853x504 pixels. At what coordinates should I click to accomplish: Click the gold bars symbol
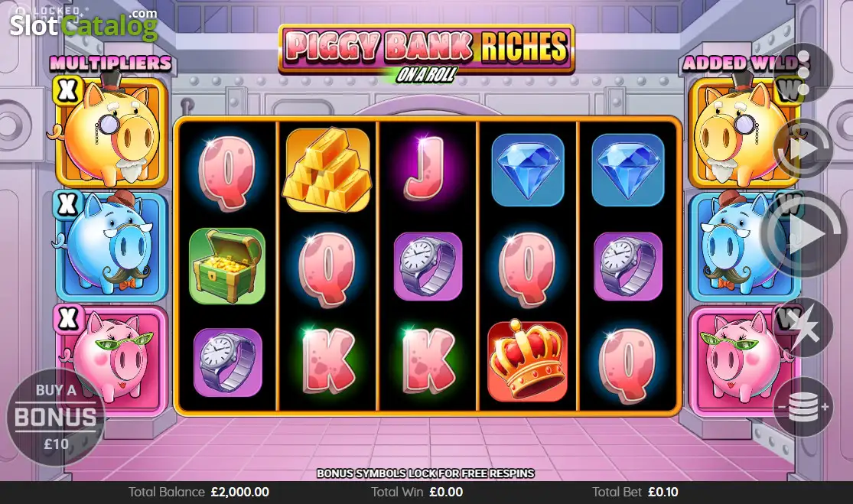coord(327,171)
